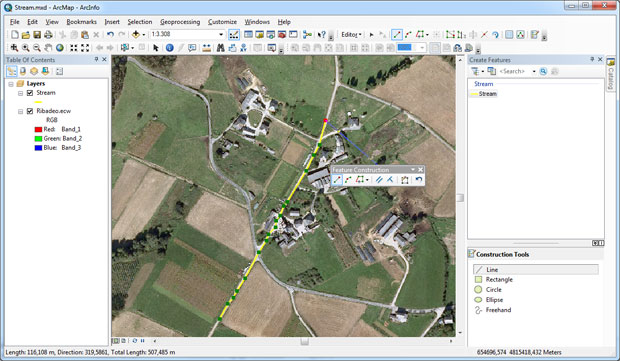Open the Editor dropdown menu
Viewport: 620px width, 361px height.
(x=351, y=35)
